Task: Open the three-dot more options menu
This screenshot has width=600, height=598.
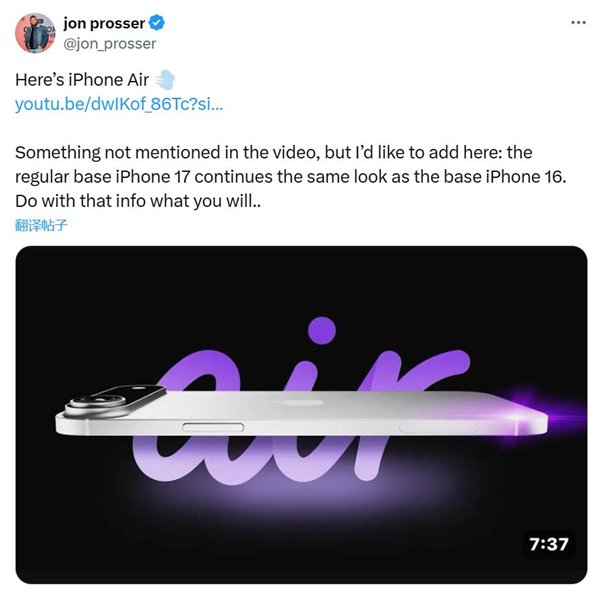Action: [578, 23]
